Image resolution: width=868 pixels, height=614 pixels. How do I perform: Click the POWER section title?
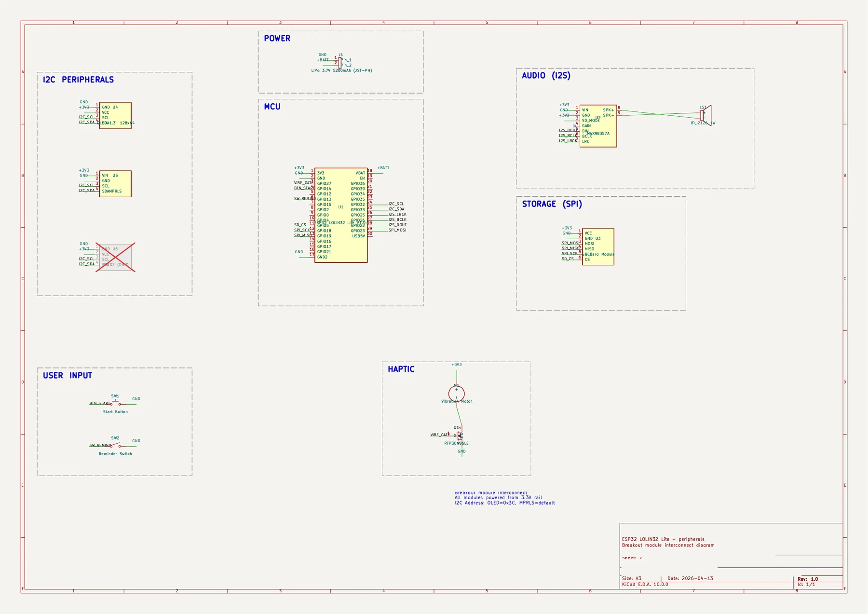click(x=277, y=39)
